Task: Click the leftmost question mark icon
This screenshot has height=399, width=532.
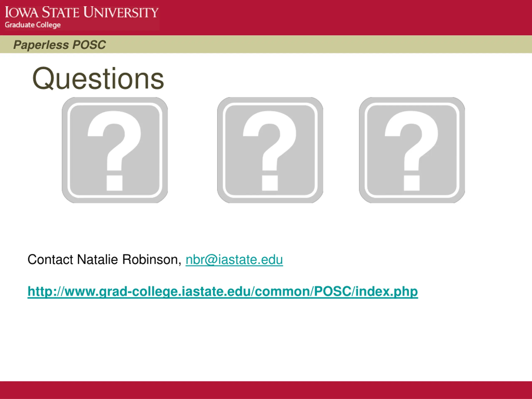Action: tap(115, 150)
